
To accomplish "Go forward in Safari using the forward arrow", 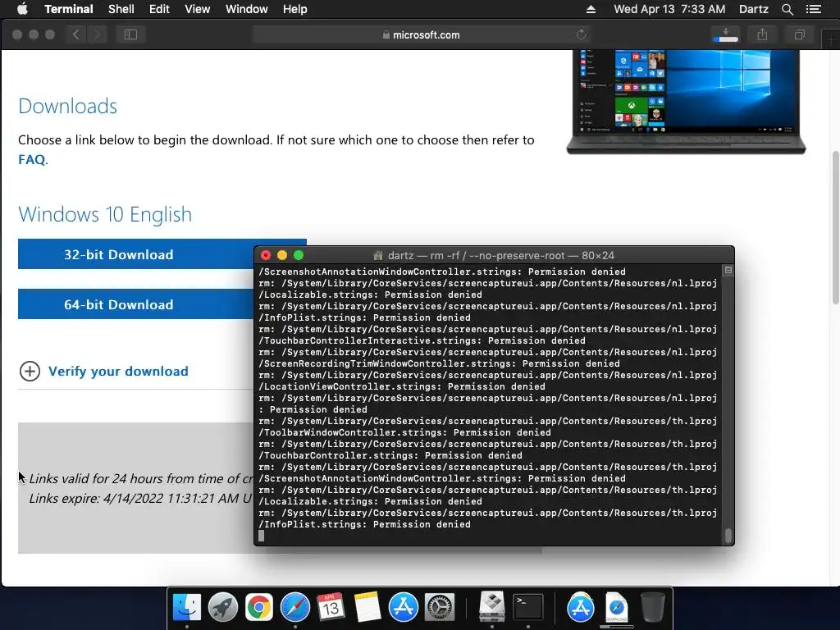I will pyautogui.click(x=97, y=34).
